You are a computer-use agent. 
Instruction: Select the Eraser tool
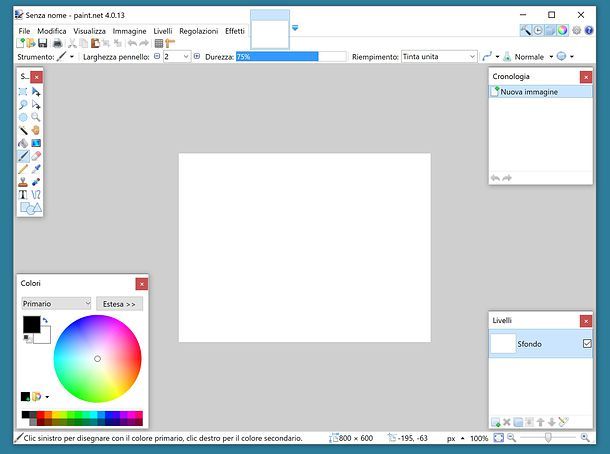click(36, 156)
